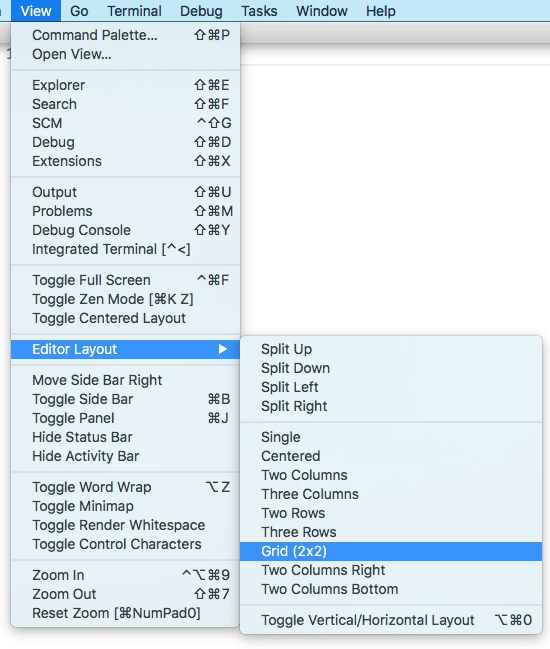Image resolution: width=550 pixels, height=649 pixels.
Task: Show the SCM view
Action: tap(125, 123)
